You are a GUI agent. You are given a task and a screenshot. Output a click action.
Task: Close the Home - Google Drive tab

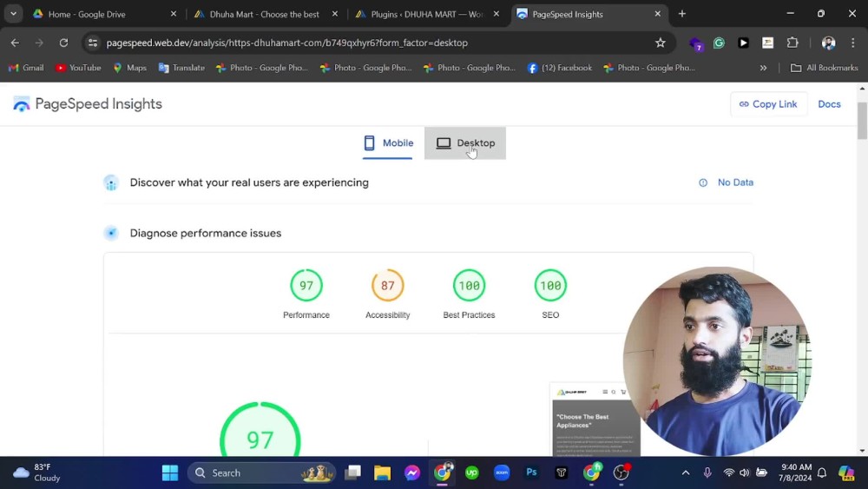(x=174, y=14)
